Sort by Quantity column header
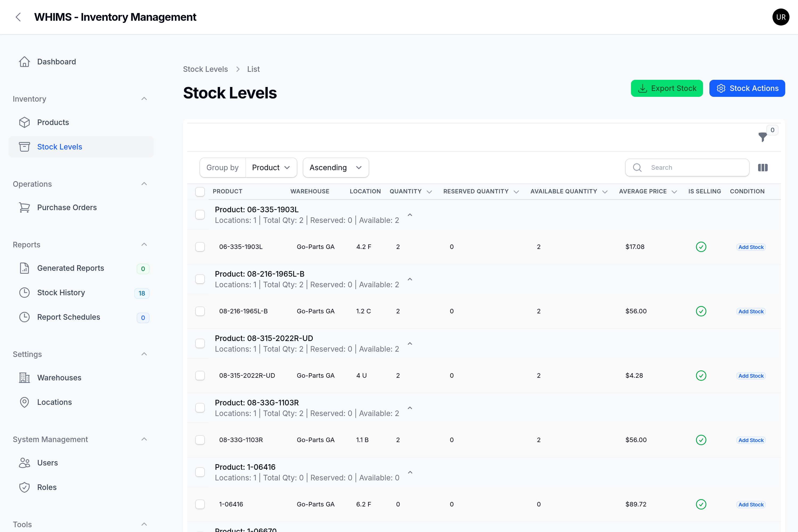Viewport: 798px width, 532px height. coord(410,192)
